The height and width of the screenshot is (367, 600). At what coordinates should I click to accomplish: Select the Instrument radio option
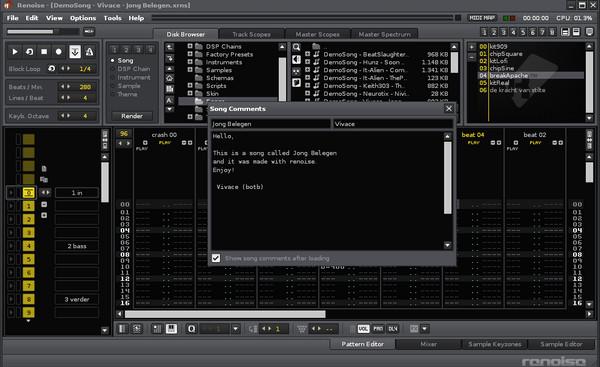point(131,77)
